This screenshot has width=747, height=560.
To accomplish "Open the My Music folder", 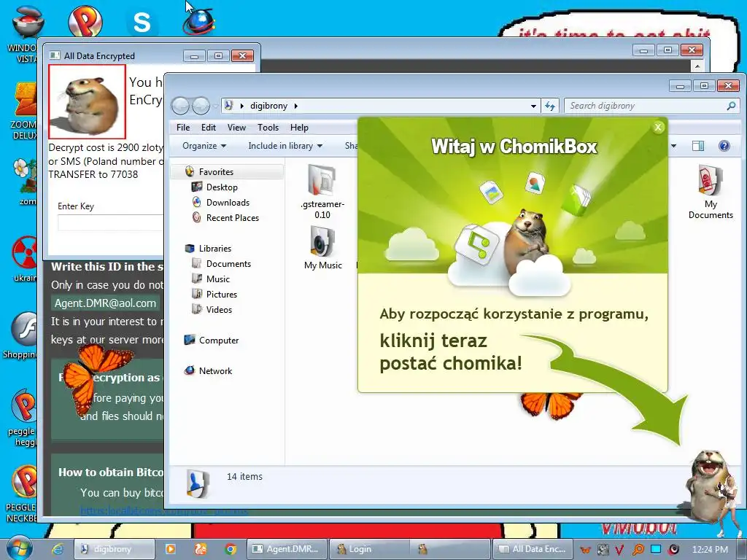I will click(322, 248).
